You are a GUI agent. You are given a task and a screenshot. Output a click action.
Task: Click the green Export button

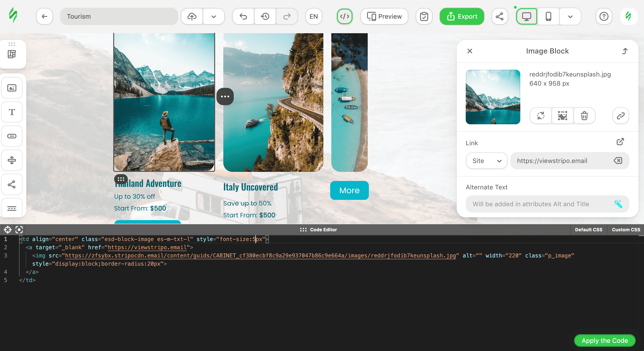click(462, 17)
